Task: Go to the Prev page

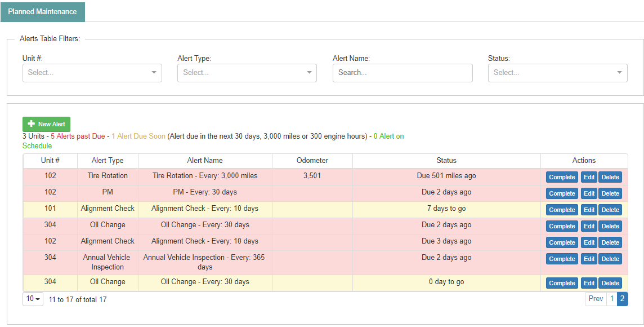Action: point(596,299)
